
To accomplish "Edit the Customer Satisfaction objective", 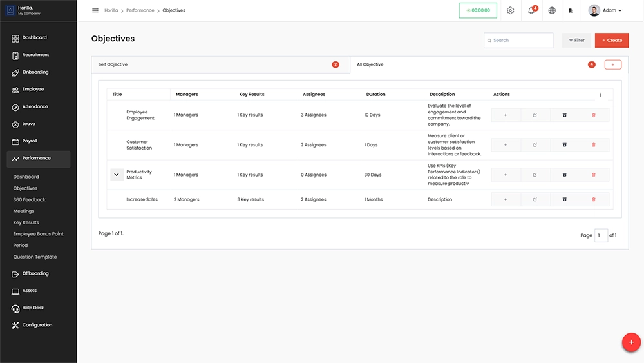I will (x=535, y=145).
